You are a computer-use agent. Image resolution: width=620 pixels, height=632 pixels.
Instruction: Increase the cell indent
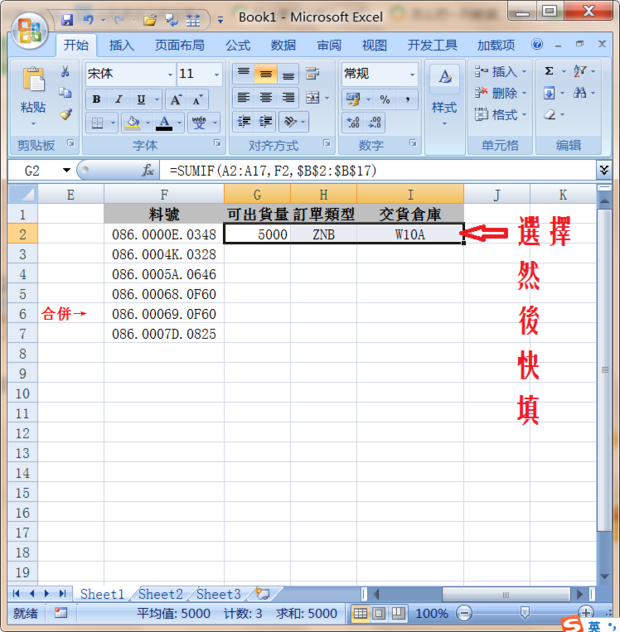[265, 122]
